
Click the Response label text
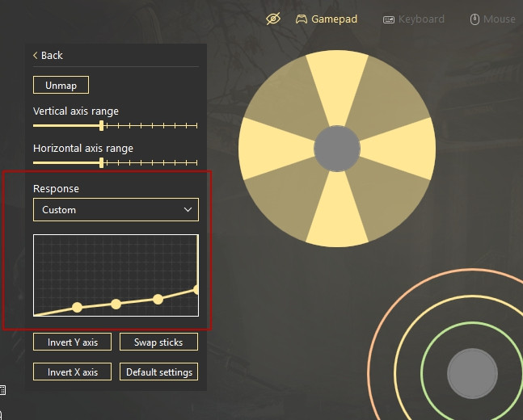click(x=56, y=189)
